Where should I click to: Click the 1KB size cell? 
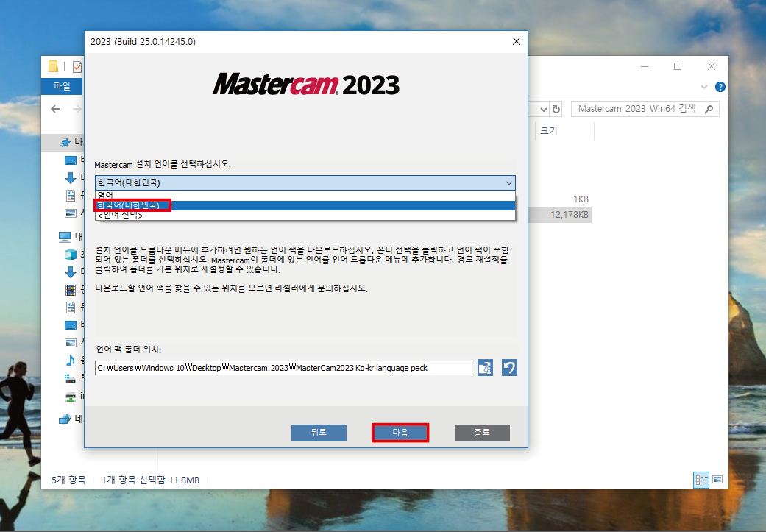coord(581,199)
